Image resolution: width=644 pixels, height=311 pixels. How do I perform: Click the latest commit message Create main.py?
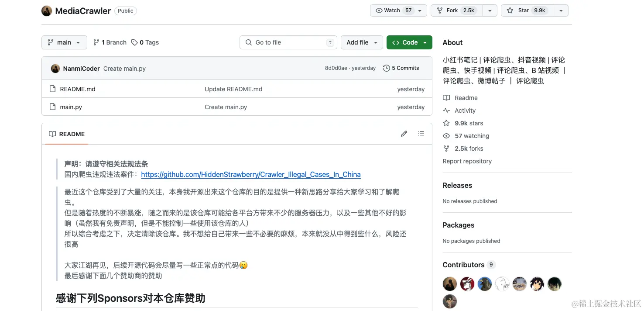tap(124, 69)
